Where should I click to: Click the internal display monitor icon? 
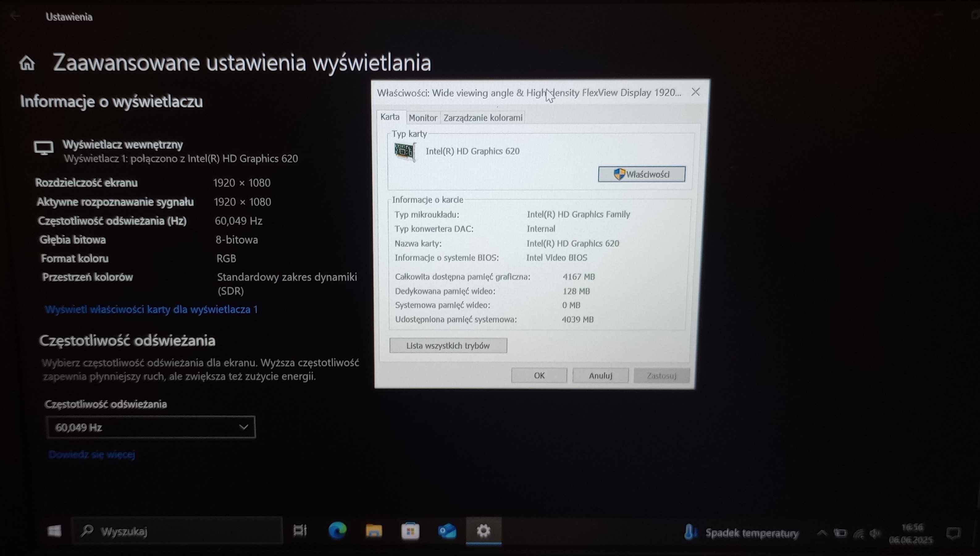[x=44, y=148]
